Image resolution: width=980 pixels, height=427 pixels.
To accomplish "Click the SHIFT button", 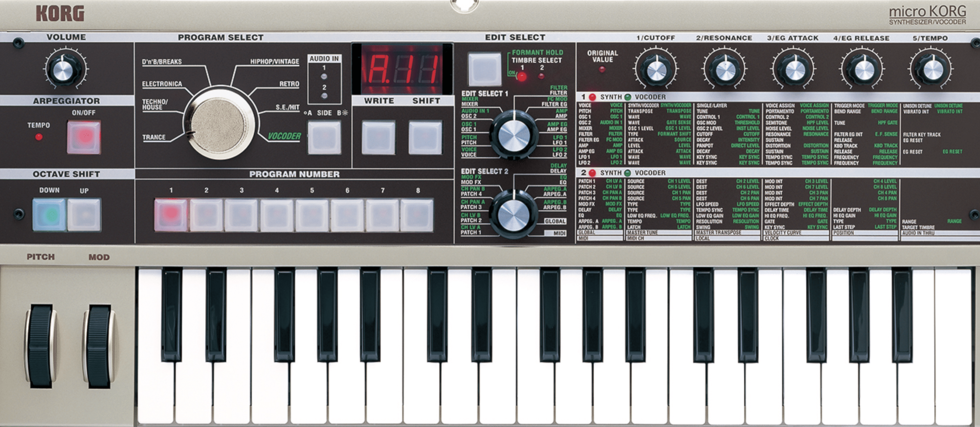I will 425,138.
